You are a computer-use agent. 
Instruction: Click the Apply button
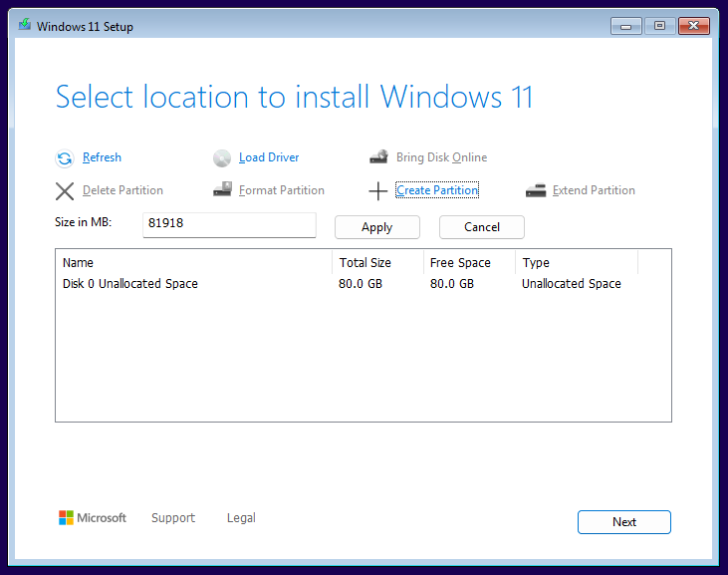377,227
